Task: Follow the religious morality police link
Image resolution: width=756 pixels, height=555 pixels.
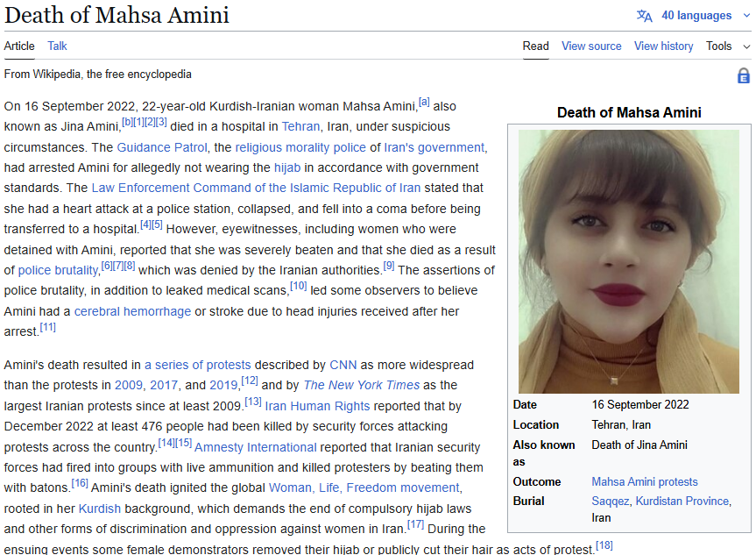Action: pos(300,147)
